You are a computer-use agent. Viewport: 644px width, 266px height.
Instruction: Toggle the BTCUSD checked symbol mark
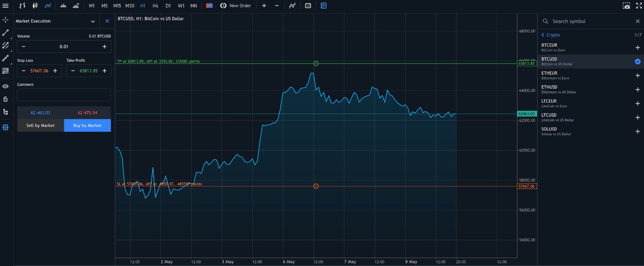point(638,61)
